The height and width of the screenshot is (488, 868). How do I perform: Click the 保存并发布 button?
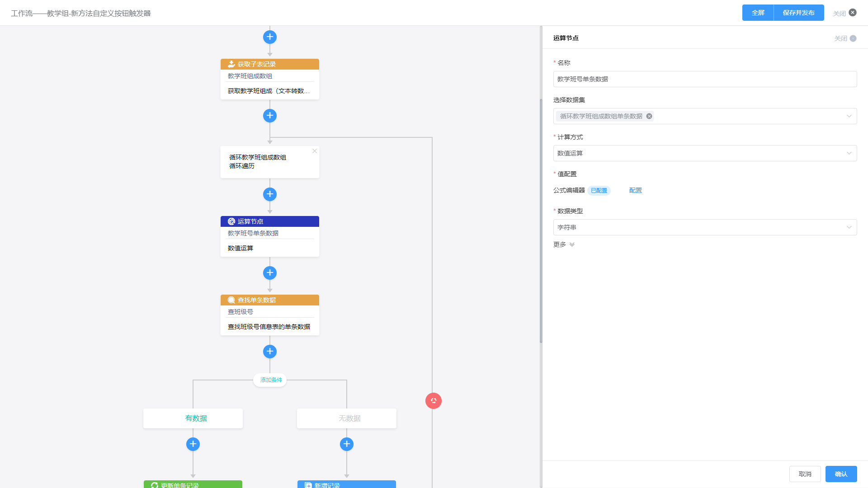pyautogui.click(x=799, y=13)
